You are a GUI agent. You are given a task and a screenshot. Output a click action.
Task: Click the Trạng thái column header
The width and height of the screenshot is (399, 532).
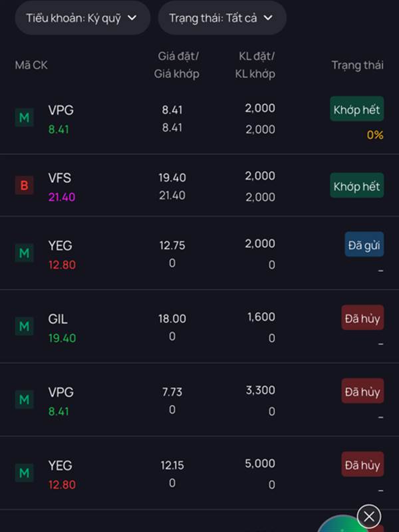point(357,65)
